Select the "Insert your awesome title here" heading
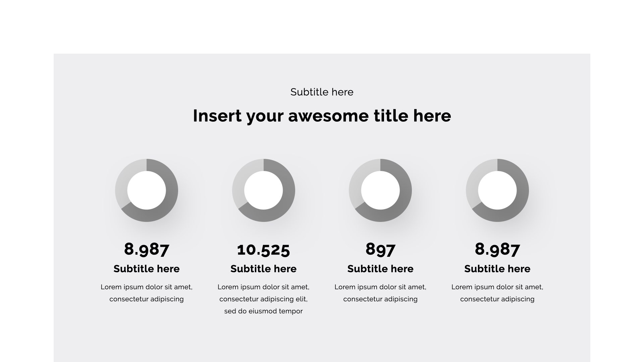 [322, 116]
